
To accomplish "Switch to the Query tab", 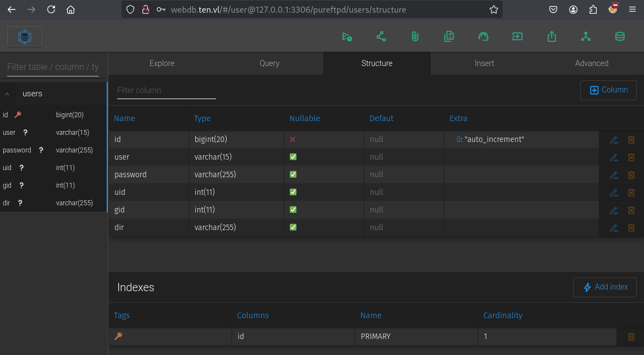I will tap(269, 63).
